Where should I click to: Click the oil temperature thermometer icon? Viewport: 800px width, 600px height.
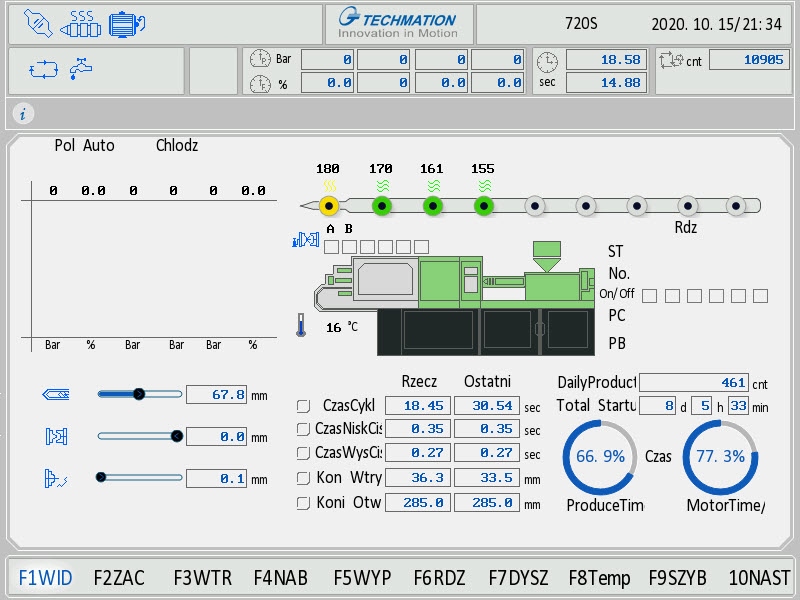coord(300,326)
